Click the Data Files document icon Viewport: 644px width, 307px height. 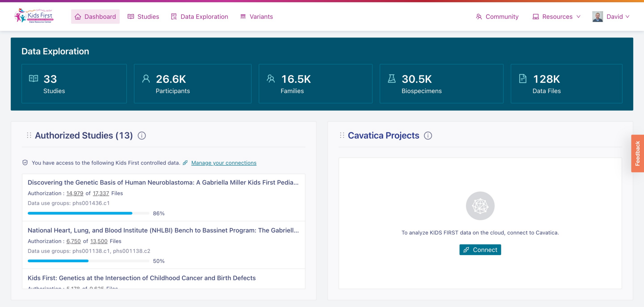click(523, 79)
